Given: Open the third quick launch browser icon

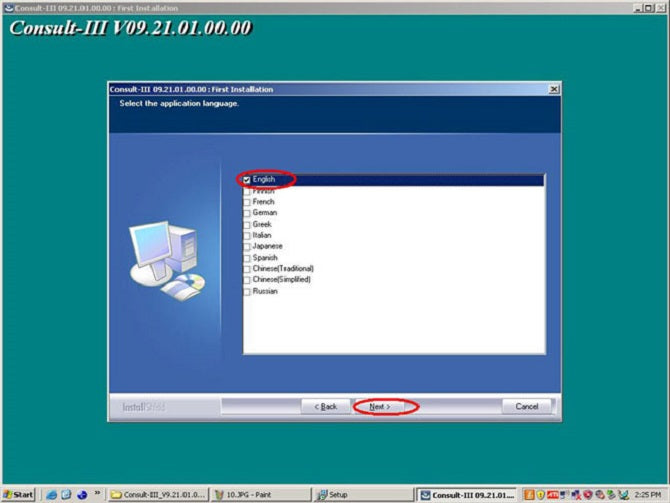Looking at the screenshot, I should (82, 495).
